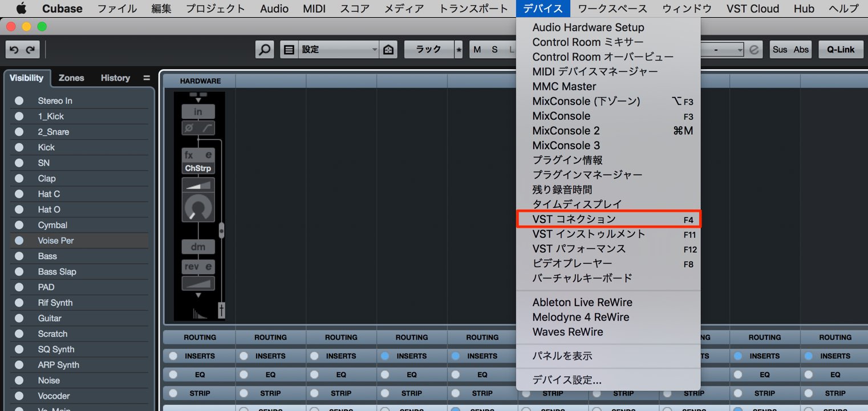Click the dagger-symbol button at strip bottom
Viewport: 868px width, 411px height.
(221, 311)
